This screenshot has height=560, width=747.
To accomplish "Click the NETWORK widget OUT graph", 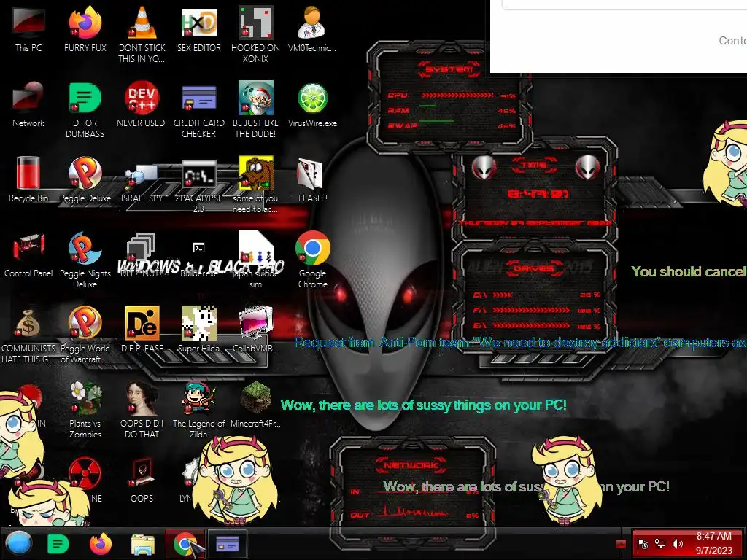I will tap(413, 513).
